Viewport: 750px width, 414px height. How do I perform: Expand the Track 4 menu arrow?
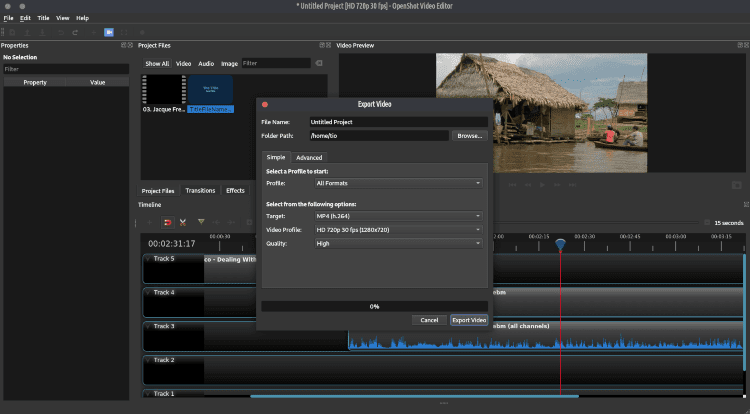point(148,292)
